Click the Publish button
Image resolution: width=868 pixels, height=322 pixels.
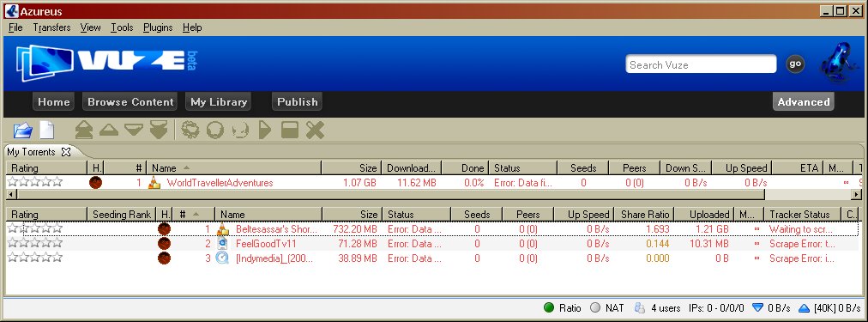tap(298, 102)
